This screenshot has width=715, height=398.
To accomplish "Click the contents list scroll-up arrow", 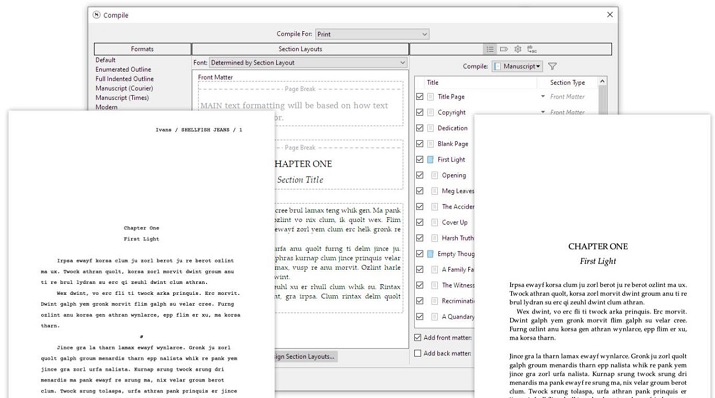I will click(x=602, y=82).
